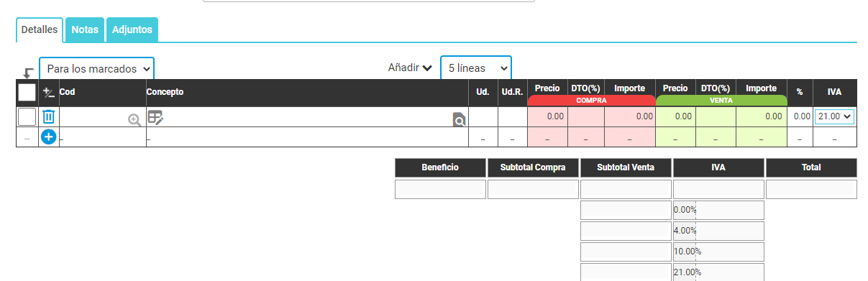Switch to the Notas tab
The width and height of the screenshot is (868, 281).
pos(85,30)
